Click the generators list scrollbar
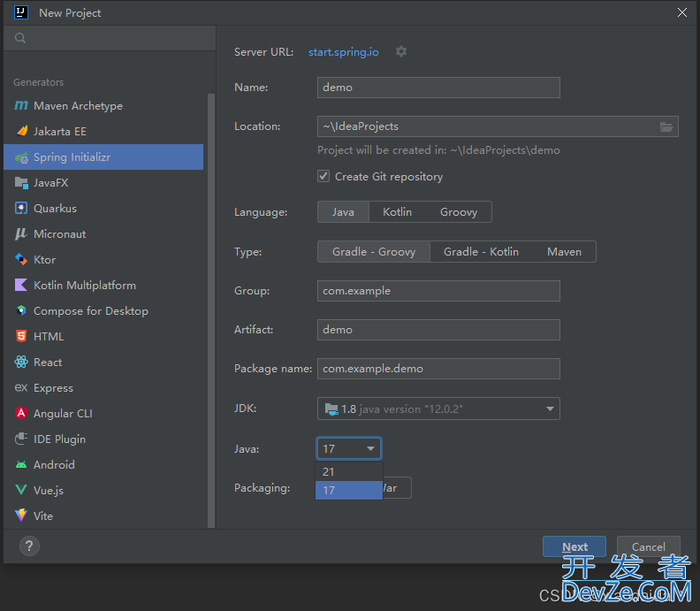This screenshot has height=611, width=700. pyautogui.click(x=211, y=311)
